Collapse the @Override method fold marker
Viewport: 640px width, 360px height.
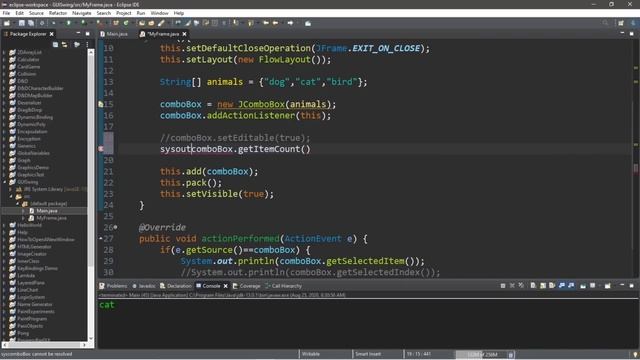coord(116,227)
